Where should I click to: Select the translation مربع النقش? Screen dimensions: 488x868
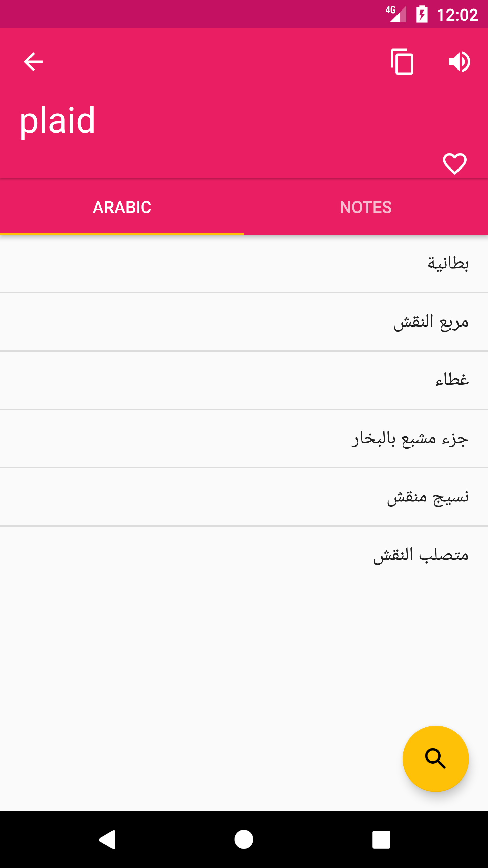click(x=431, y=322)
